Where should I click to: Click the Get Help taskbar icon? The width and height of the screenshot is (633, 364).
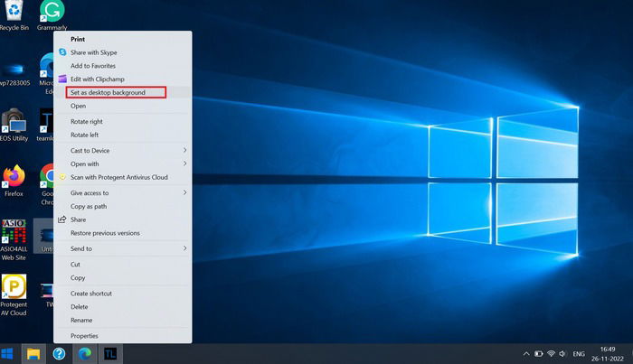pos(59,354)
